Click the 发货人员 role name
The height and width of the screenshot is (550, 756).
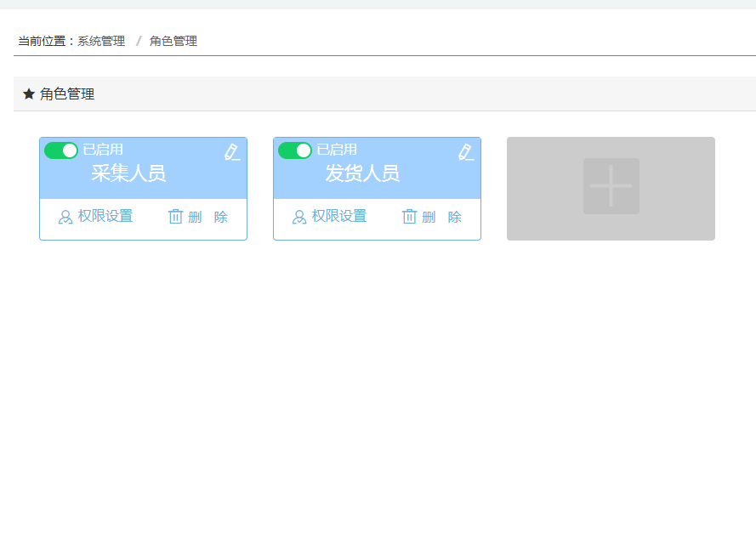click(362, 173)
